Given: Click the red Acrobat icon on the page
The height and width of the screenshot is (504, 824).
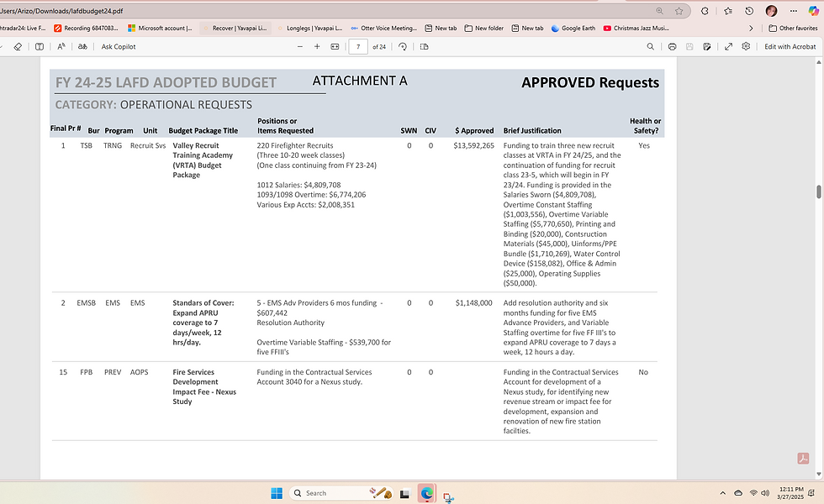Looking at the screenshot, I should (x=803, y=459).
